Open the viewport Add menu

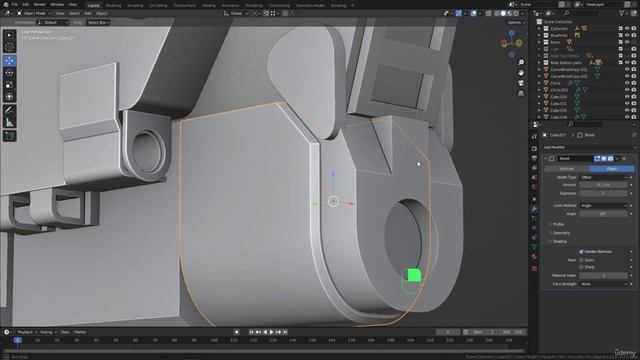tap(88, 13)
